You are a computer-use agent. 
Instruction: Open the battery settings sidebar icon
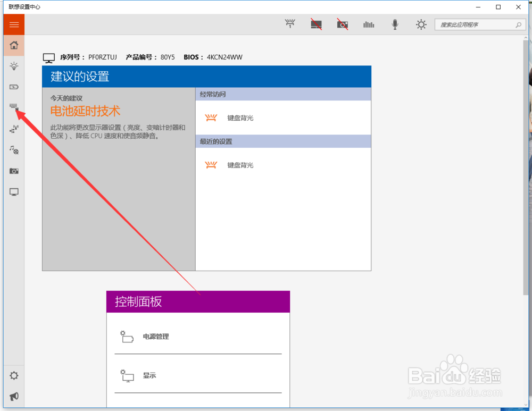coord(14,87)
